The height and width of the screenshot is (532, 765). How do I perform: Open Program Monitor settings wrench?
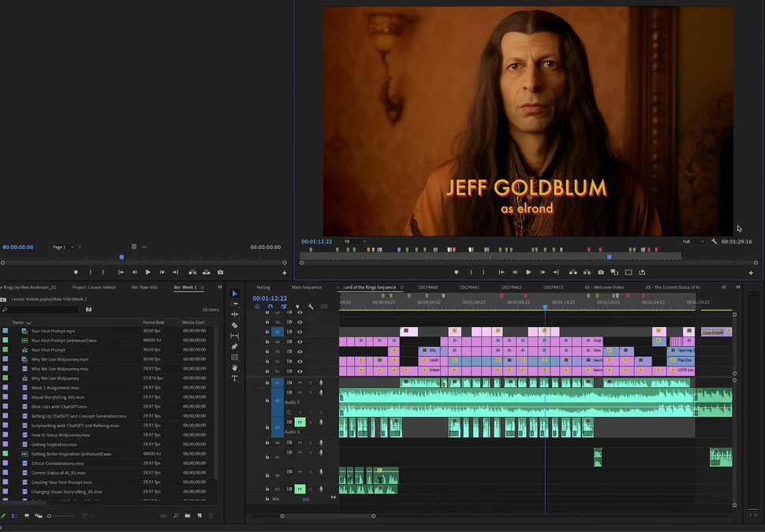click(715, 241)
